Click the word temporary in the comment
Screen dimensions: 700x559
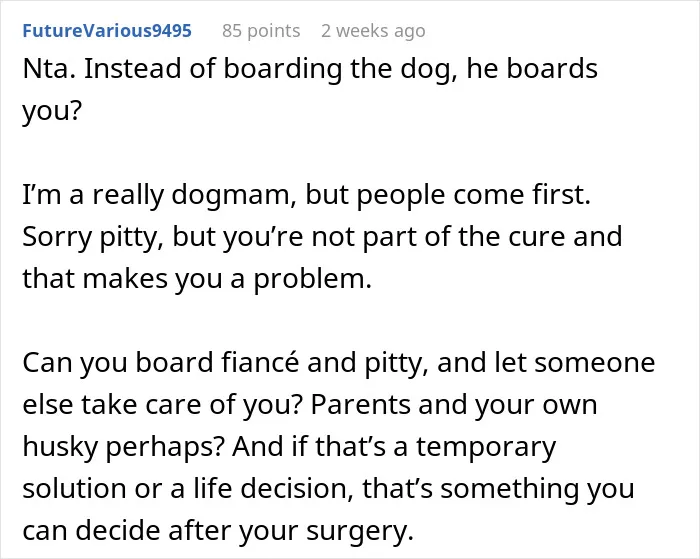click(x=486, y=447)
